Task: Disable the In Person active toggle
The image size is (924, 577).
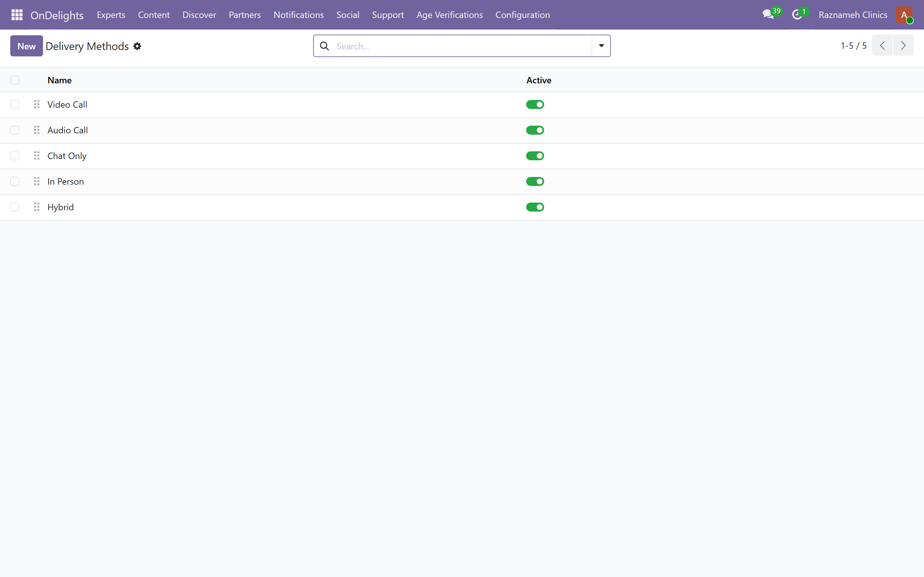Action: pyautogui.click(x=535, y=181)
